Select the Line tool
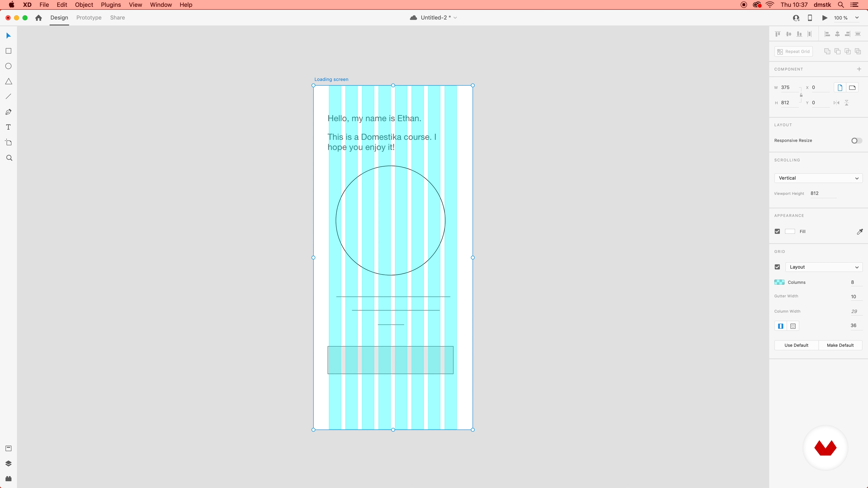This screenshot has width=868, height=488. [8, 97]
